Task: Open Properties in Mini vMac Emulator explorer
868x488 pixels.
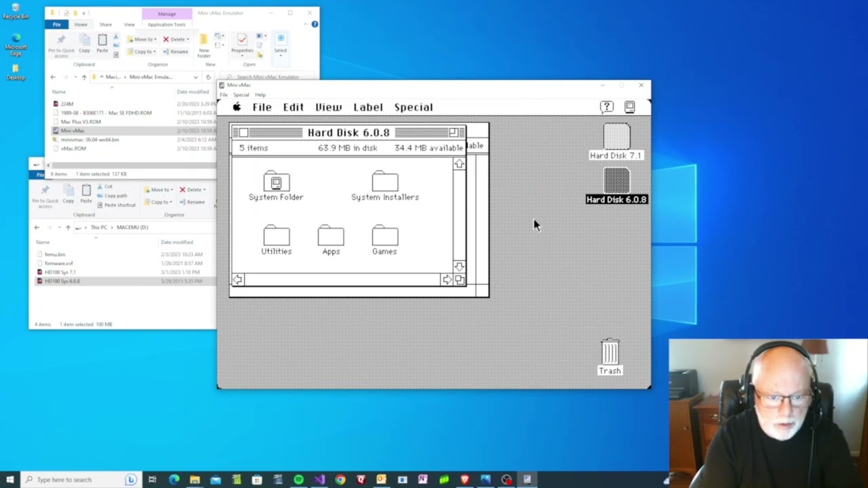Action: 242,44
